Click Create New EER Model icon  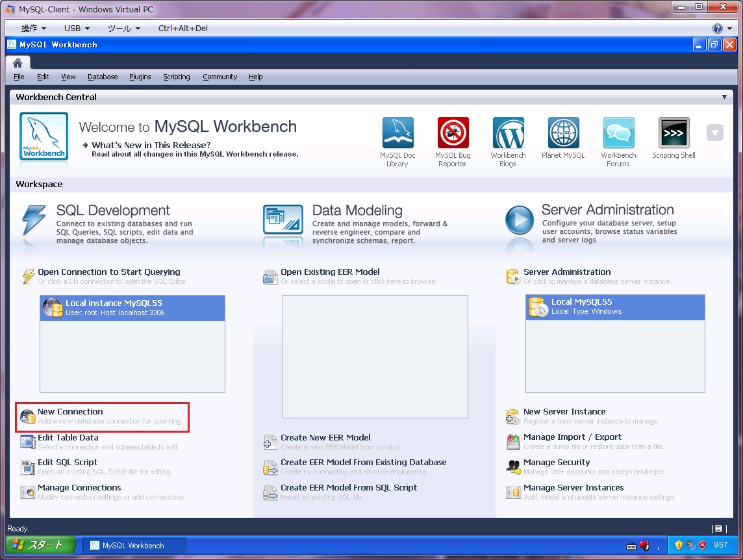click(x=270, y=442)
